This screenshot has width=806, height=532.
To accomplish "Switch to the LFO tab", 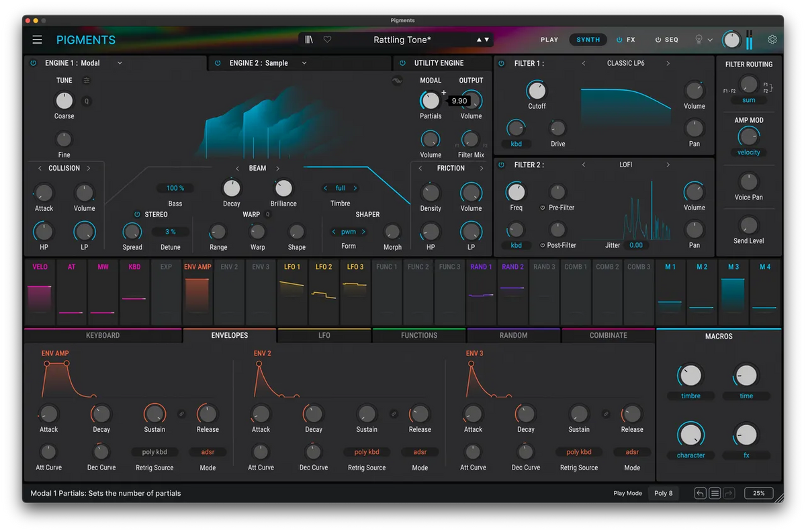I will (x=324, y=335).
